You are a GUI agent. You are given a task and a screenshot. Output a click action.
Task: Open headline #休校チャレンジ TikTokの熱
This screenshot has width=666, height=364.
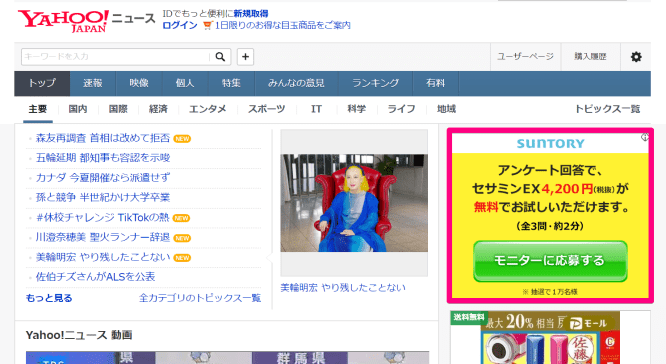point(102,218)
